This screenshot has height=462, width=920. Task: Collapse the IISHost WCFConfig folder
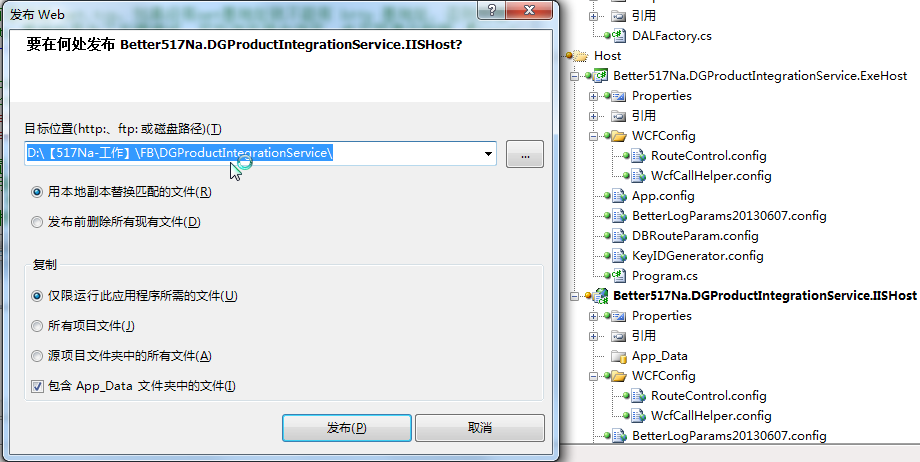(593, 376)
